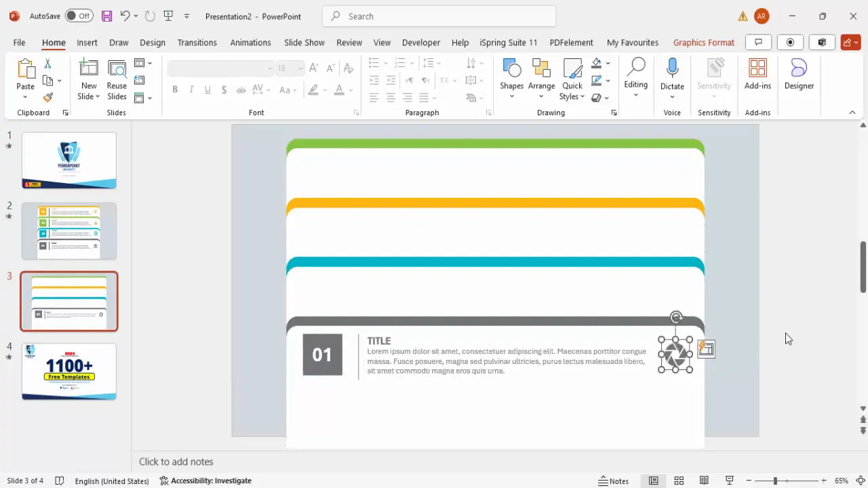The width and height of the screenshot is (868, 488).
Task: Open the Arrange menu
Action: 541,79
